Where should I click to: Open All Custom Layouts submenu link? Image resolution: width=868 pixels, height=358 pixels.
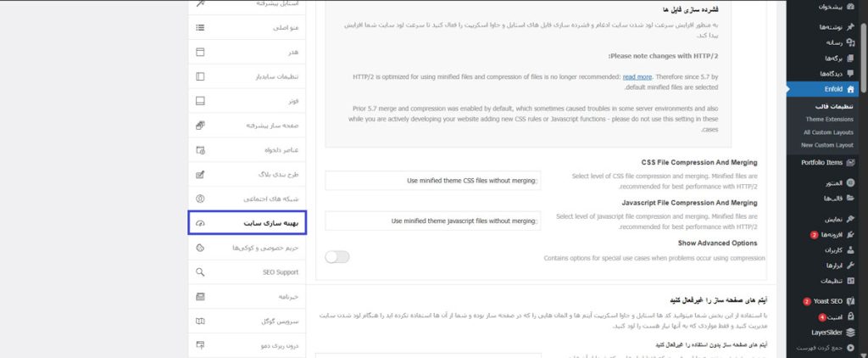pyautogui.click(x=828, y=132)
